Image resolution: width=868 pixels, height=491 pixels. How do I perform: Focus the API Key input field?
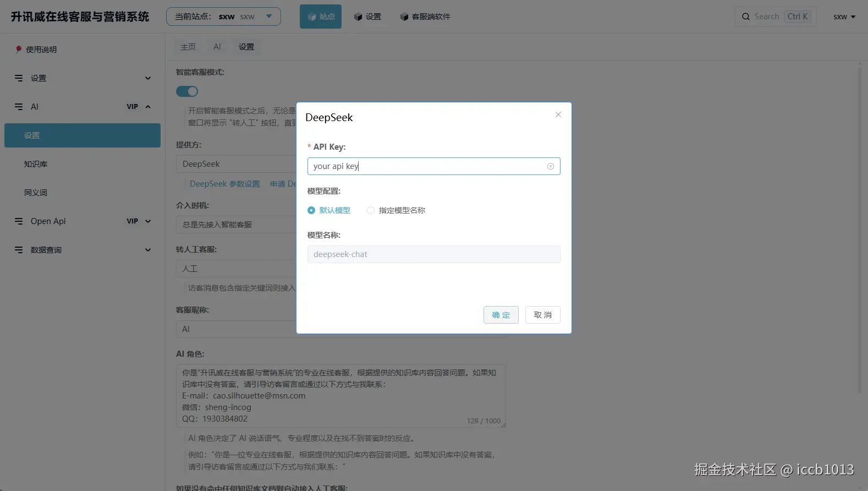[x=434, y=166]
